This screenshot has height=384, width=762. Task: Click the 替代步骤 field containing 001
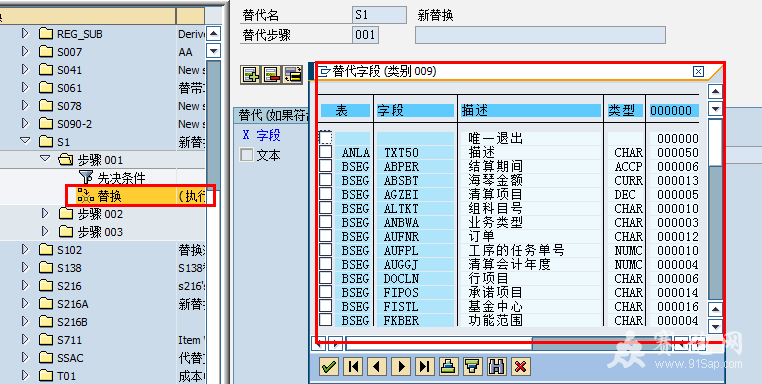point(366,35)
